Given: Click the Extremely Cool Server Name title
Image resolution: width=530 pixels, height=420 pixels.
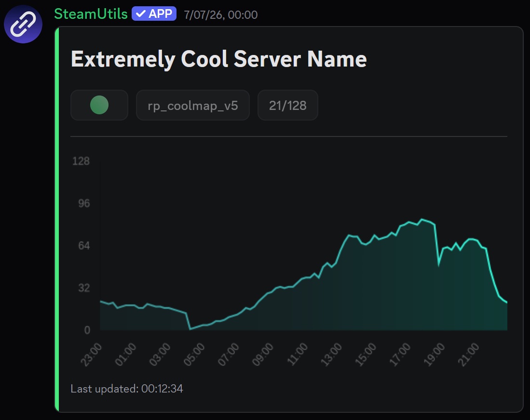Looking at the screenshot, I should (x=218, y=59).
